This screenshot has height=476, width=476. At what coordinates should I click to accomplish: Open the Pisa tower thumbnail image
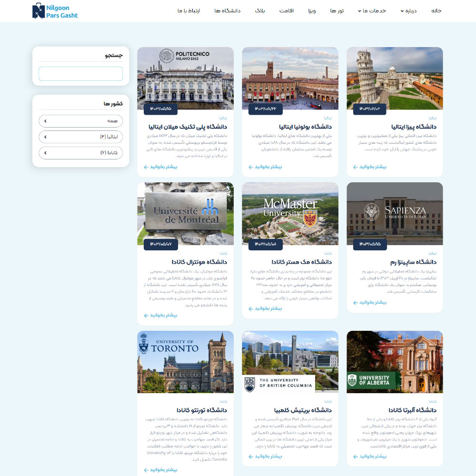tap(395, 79)
